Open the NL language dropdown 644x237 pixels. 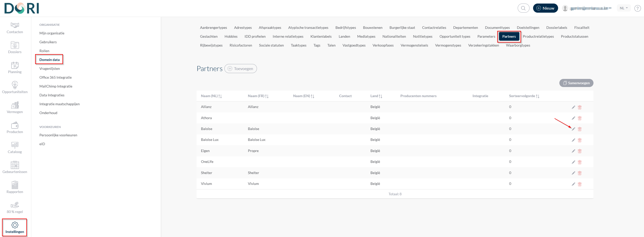(x=624, y=8)
